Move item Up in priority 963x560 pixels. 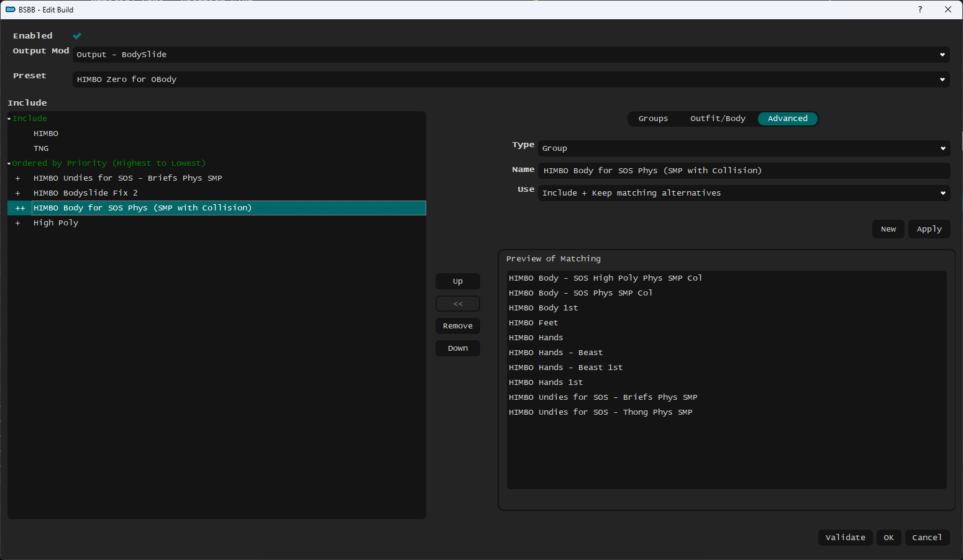pyautogui.click(x=458, y=281)
